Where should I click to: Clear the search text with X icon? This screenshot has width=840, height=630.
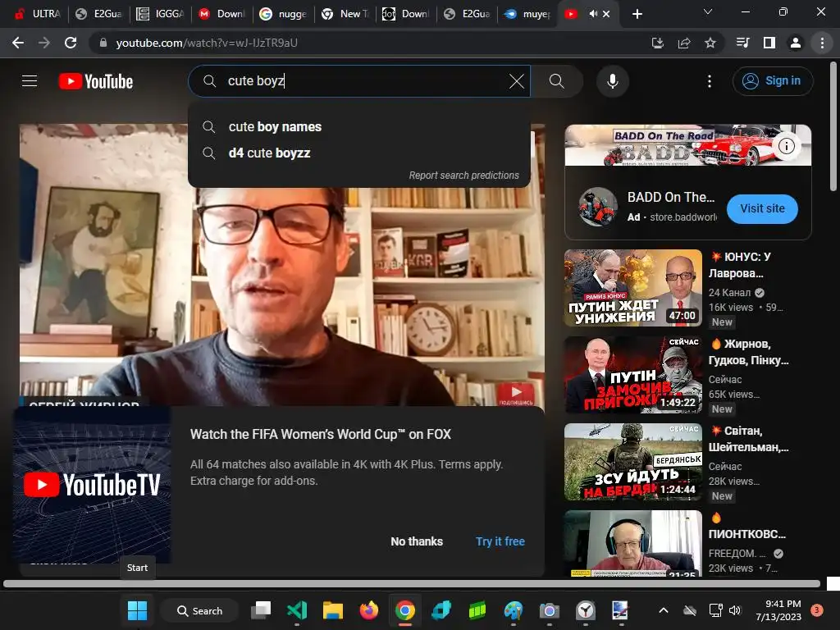point(517,81)
